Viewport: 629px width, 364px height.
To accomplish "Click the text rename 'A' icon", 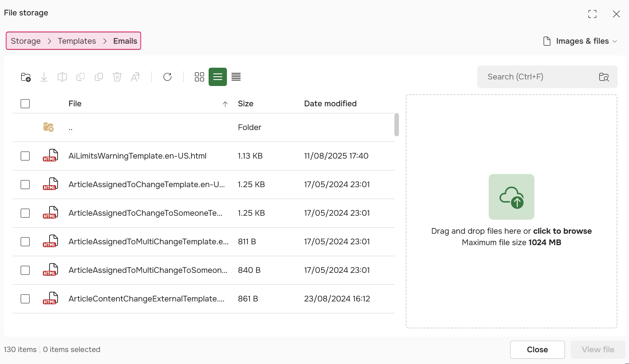I will [x=135, y=77].
